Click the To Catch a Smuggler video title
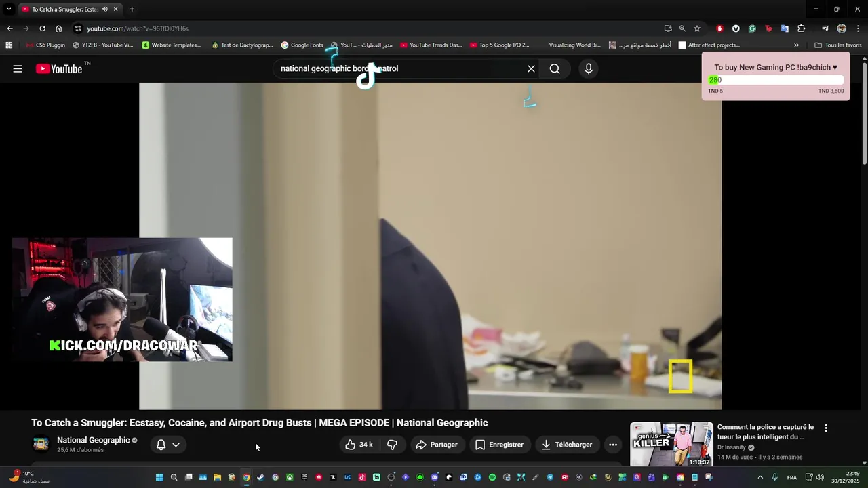The image size is (868, 488). click(x=260, y=423)
